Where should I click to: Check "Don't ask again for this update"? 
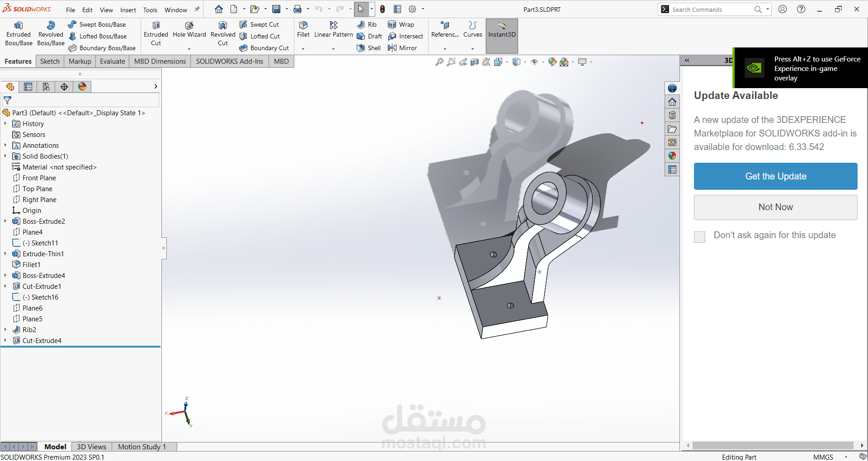[699, 237]
